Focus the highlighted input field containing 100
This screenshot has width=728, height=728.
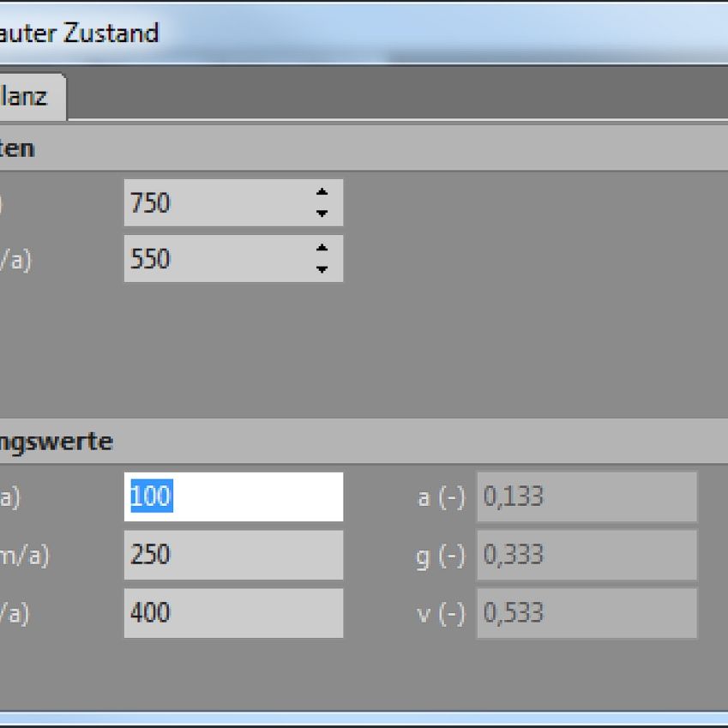coord(232,496)
